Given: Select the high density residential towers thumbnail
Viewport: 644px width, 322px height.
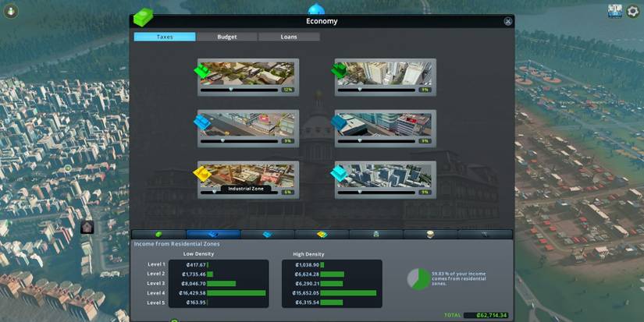Looking at the screenshot, I should (384, 73).
